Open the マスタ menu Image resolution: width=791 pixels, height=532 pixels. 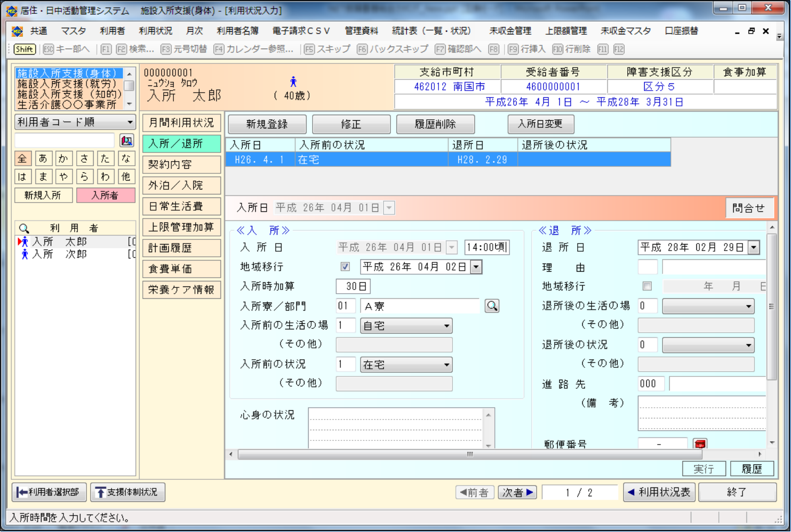pyautogui.click(x=74, y=31)
